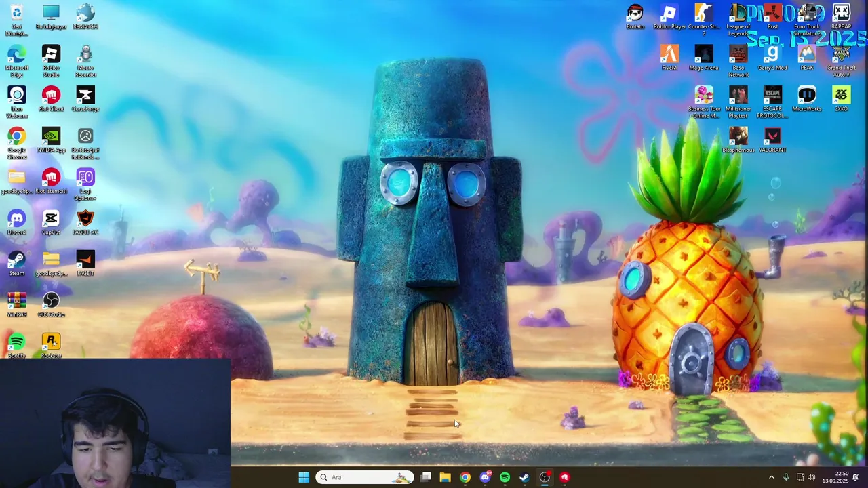Viewport: 868px width, 488px height.
Task: Open Task View from the taskbar
Action: 425,477
